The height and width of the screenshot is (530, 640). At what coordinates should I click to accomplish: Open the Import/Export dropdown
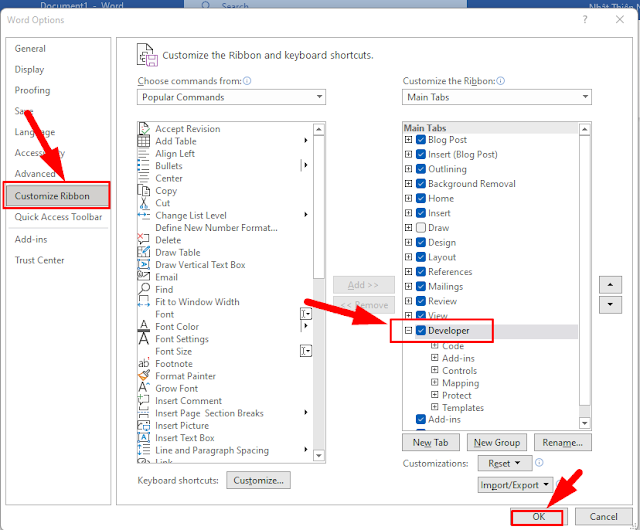click(516, 485)
